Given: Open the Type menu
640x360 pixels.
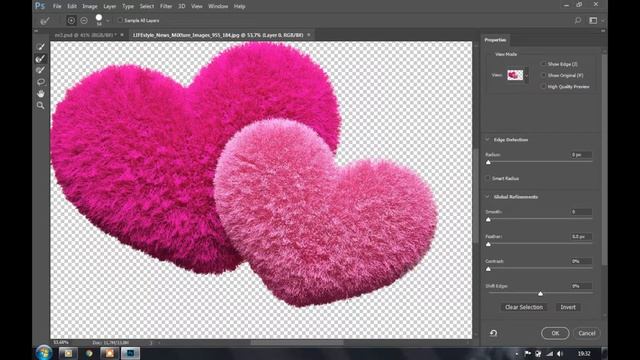Looking at the screenshot, I should 128,6.
